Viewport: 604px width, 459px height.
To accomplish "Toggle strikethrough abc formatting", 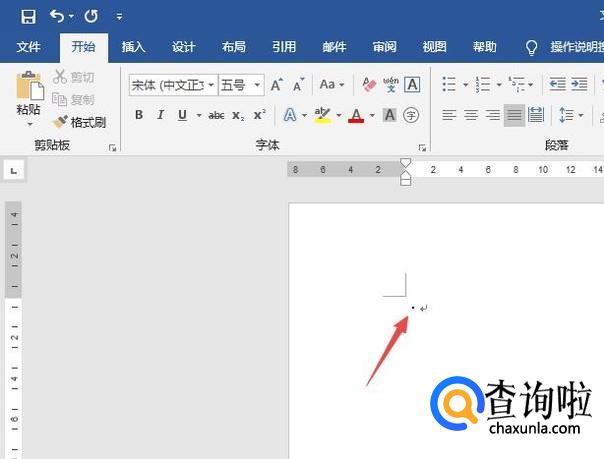I will [216, 115].
